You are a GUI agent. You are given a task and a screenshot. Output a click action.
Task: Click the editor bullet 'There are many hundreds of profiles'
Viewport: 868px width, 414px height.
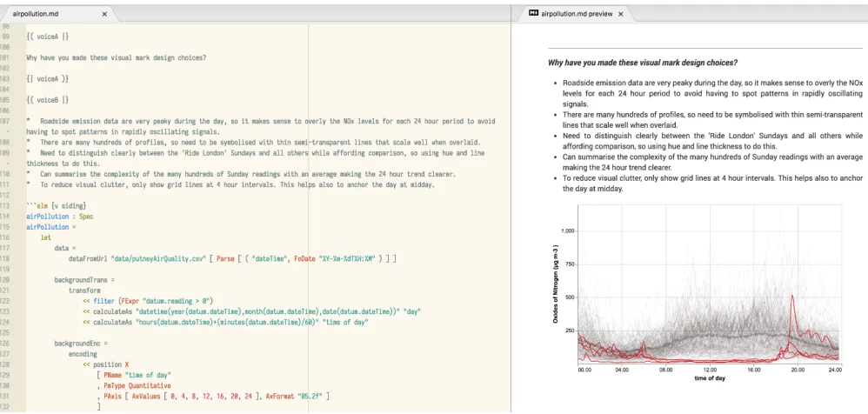coord(253,143)
